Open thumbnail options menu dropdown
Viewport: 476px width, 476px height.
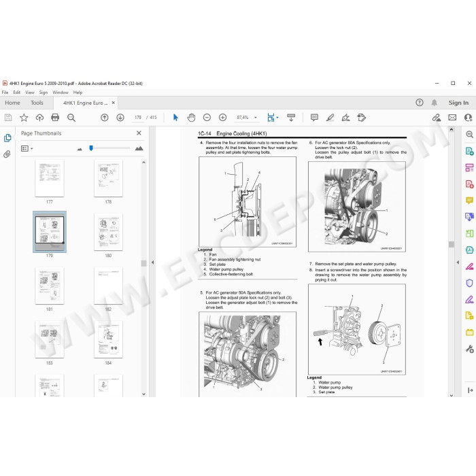pos(27,148)
